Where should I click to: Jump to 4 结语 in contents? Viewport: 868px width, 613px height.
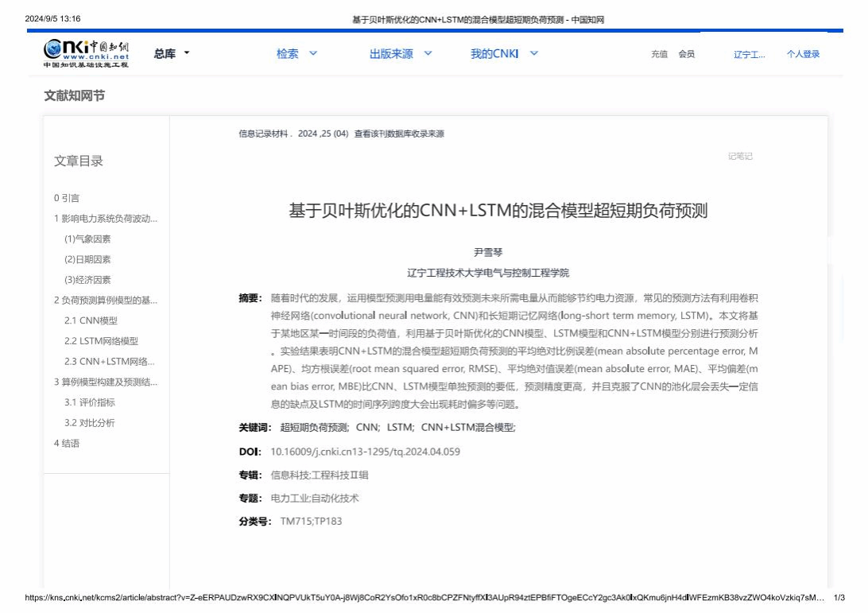coord(67,443)
